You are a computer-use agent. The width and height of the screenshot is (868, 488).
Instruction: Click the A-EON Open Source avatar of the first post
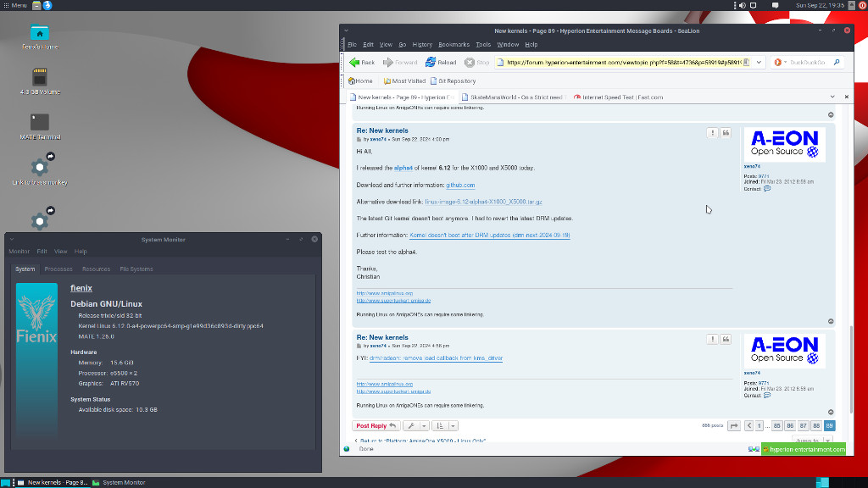[x=784, y=144]
